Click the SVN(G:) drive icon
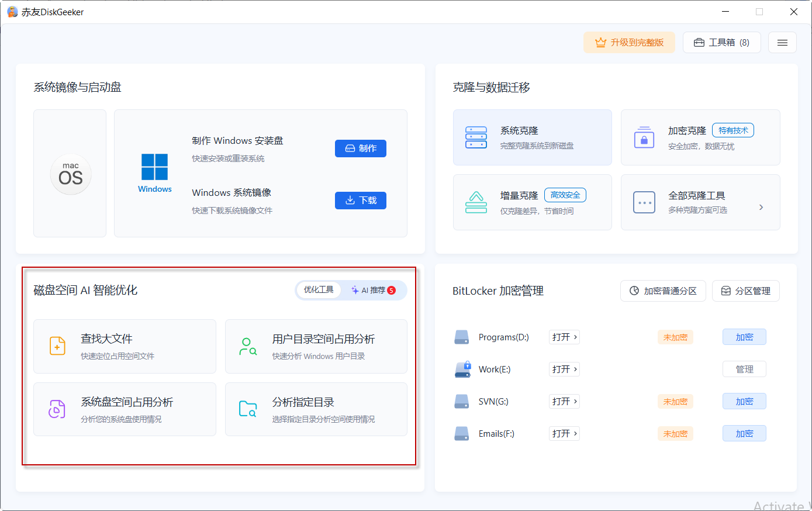The height and width of the screenshot is (511, 812). point(462,402)
